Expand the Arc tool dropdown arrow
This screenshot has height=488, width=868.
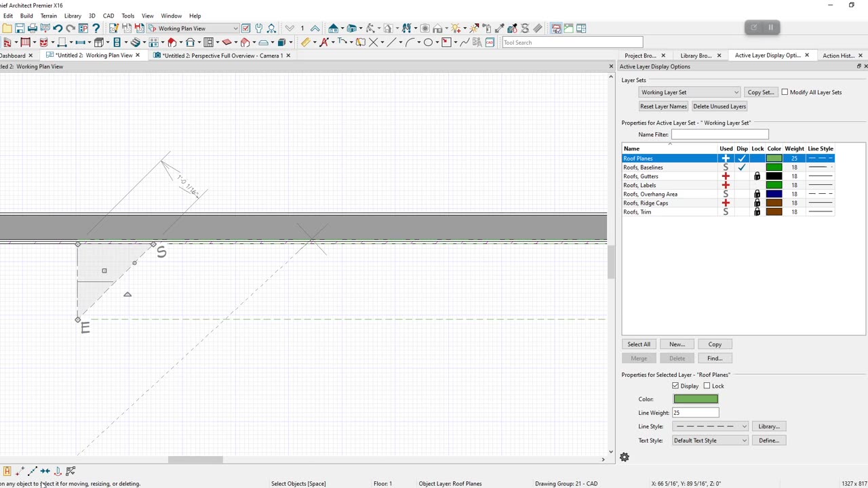pyautogui.click(x=419, y=42)
